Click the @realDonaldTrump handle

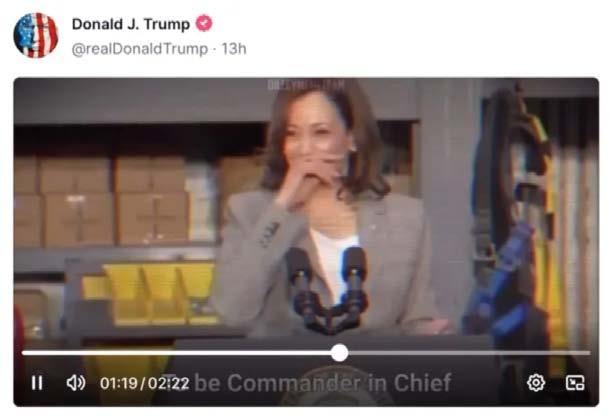tap(140, 49)
